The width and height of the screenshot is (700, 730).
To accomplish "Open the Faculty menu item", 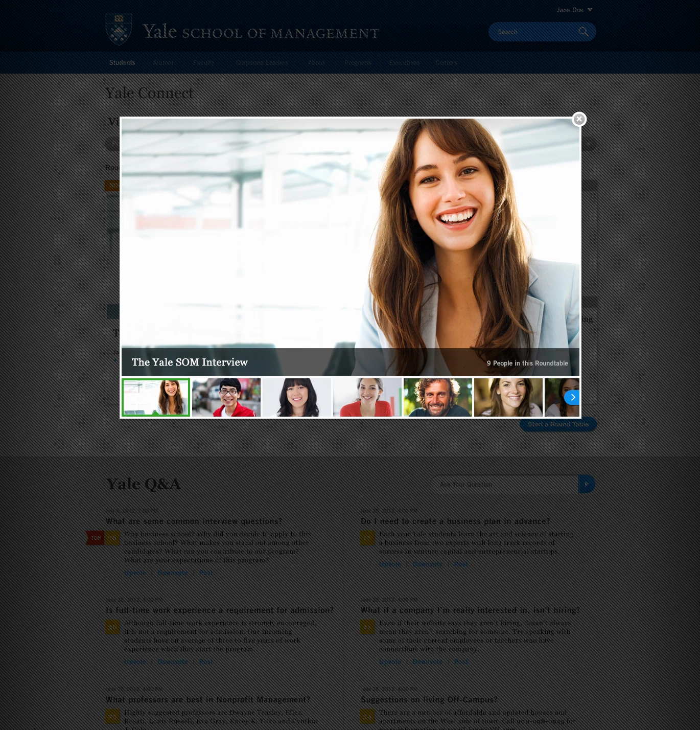I will click(204, 63).
